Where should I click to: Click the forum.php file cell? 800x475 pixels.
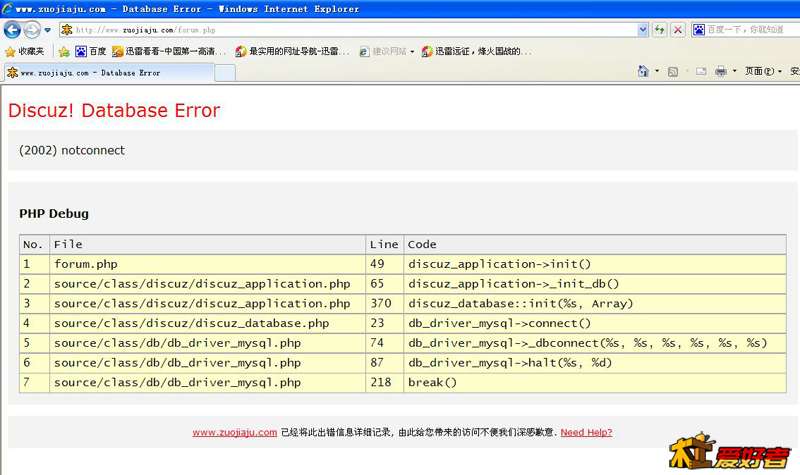tap(208, 264)
